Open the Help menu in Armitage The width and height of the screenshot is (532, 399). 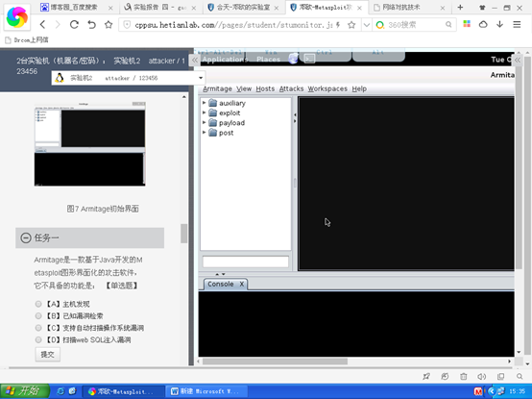click(359, 88)
